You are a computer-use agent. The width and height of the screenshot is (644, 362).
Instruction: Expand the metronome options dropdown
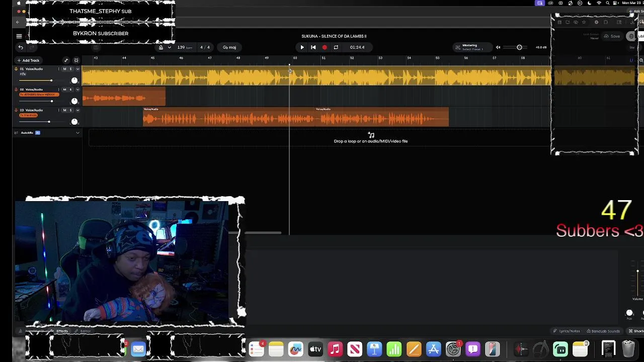[169, 47]
